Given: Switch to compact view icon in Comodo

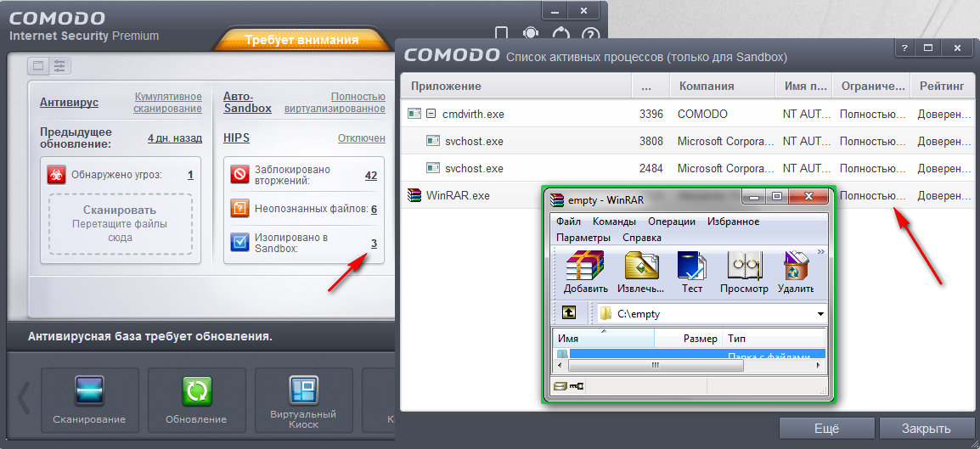Looking at the screenshot, I should tap(39, 65).
